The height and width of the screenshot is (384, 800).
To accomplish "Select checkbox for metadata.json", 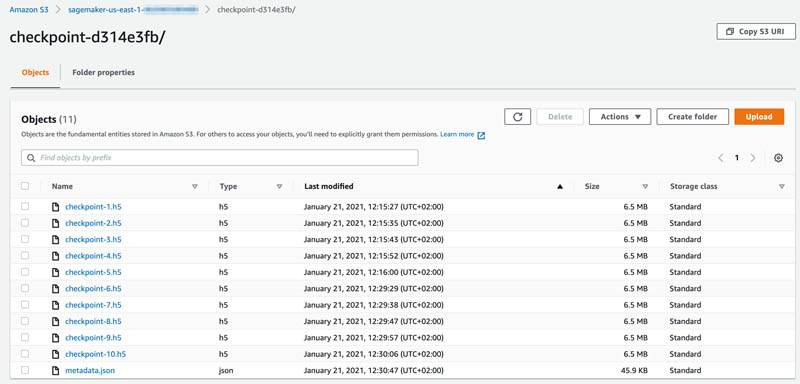I will click(x=25, y=370).
